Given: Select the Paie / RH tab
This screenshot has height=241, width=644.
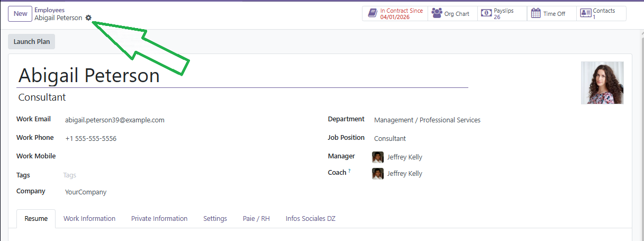Looking at the screenshot, I should 256,218.
